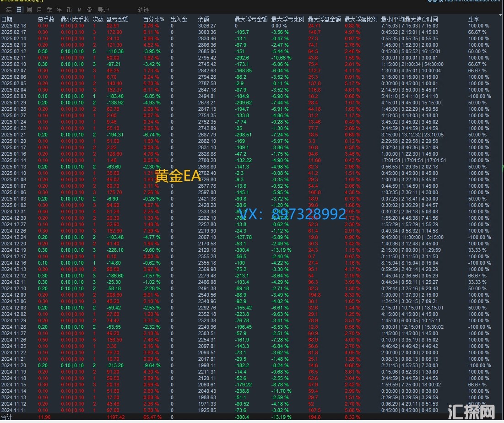Switch to the 轨迹 track tab
Viewport: 504px width, 423px height.
143,10
